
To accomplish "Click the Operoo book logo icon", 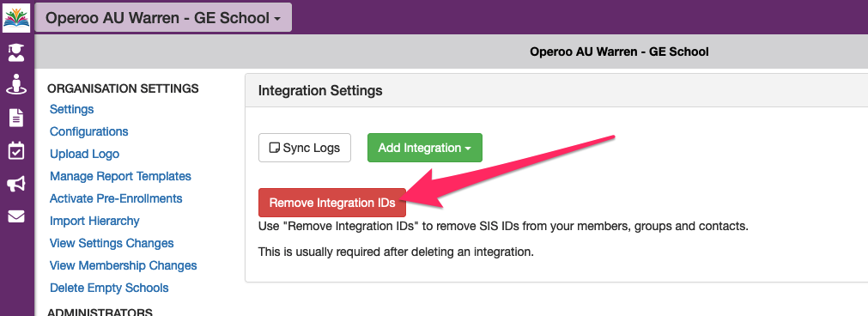I will [16, 17].
